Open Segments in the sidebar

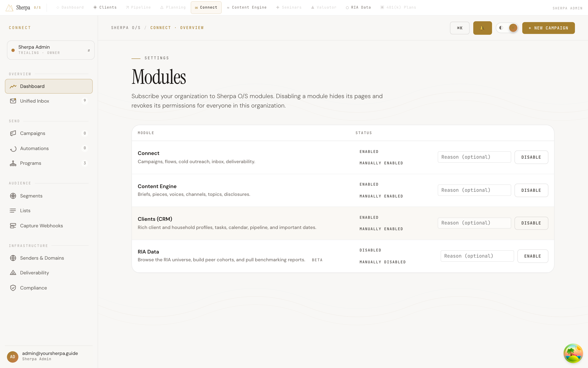coord(49,196)
